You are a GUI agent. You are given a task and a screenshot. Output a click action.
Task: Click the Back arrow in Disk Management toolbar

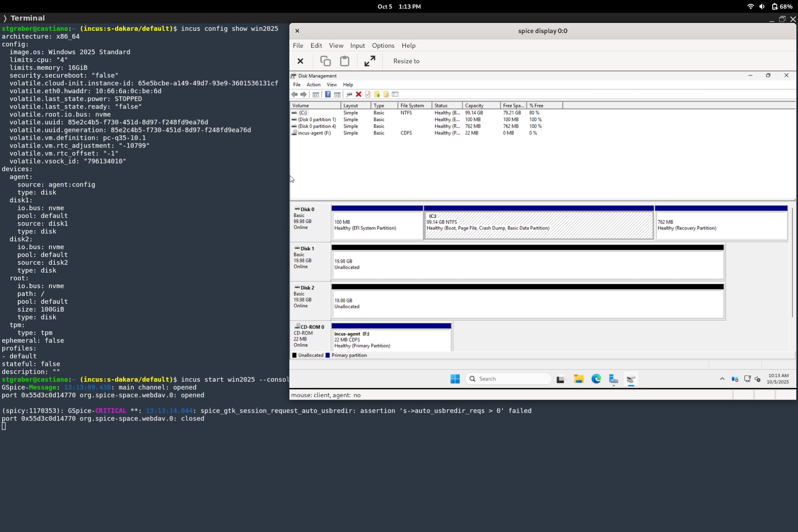tap(295, 94)
